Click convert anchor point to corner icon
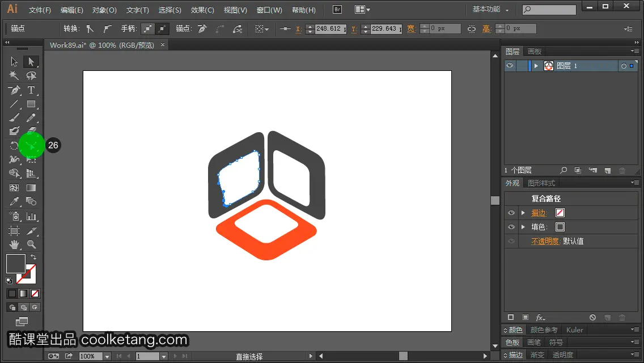 tap(90, 29)
